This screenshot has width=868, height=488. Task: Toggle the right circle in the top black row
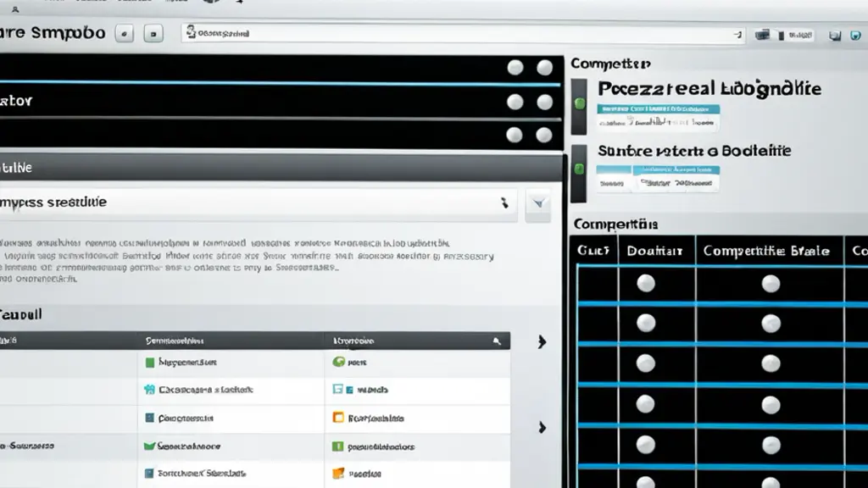pos(545,68)
